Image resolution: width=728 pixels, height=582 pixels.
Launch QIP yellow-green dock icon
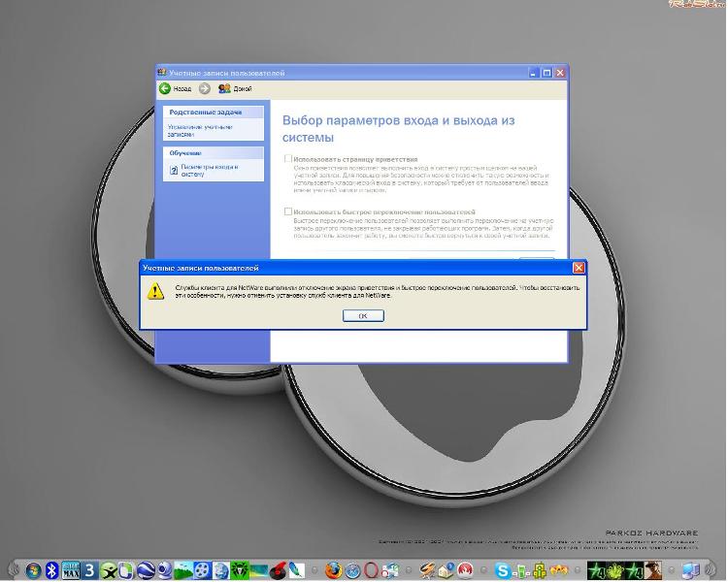[540, 570]
